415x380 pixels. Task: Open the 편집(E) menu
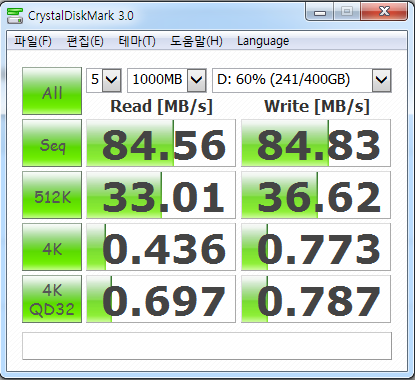point(85,41)
